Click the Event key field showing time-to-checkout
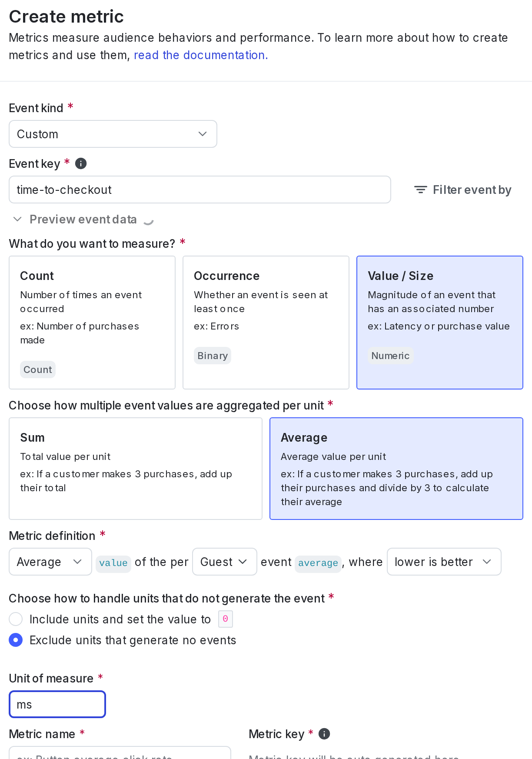 pyautogui.click(x=199, y=190)
